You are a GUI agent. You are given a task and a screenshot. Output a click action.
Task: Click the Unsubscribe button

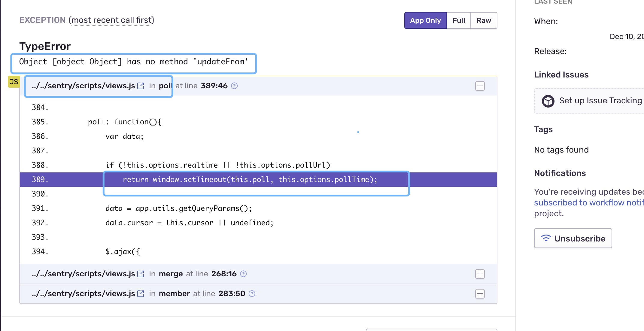pos(573,238)
